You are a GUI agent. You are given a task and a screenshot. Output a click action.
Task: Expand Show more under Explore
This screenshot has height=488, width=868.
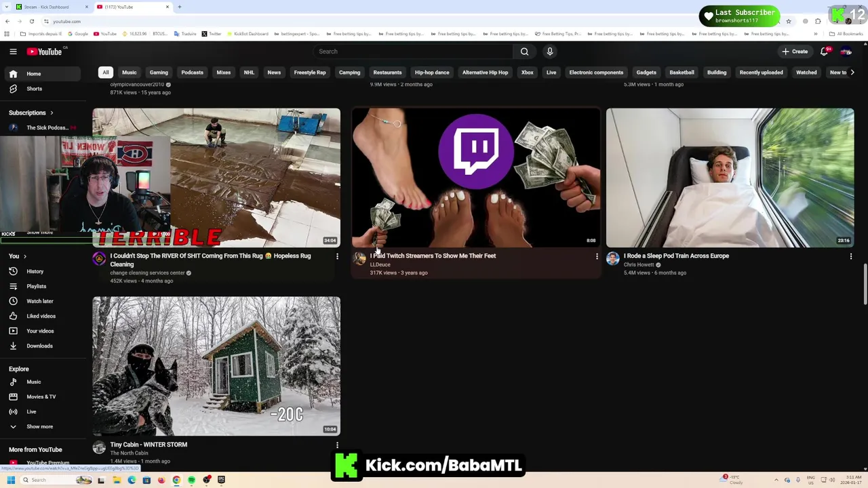click(x=44, y=426)
